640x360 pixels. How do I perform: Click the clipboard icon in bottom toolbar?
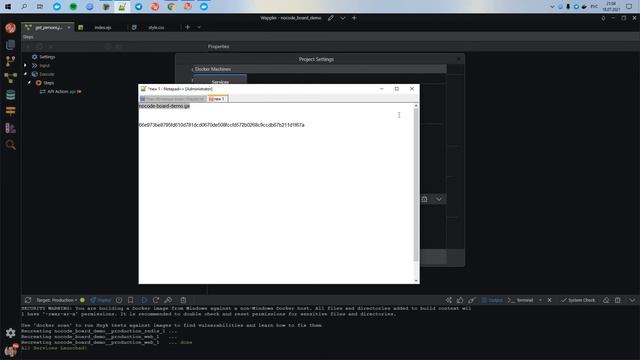[183, 300]
